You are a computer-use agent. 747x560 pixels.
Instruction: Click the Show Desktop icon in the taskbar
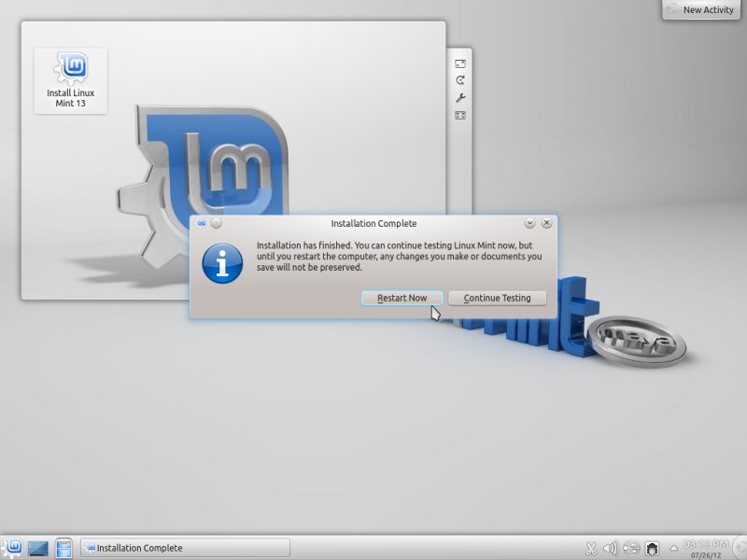click(37, 548)
